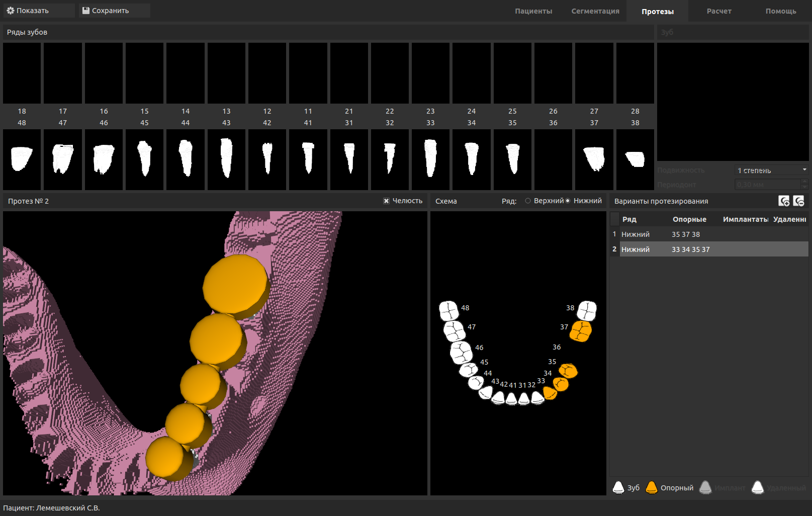The image size is (812, 516).
Task: Increase the Периодонт value with up arrow
Action: point(804,182)
